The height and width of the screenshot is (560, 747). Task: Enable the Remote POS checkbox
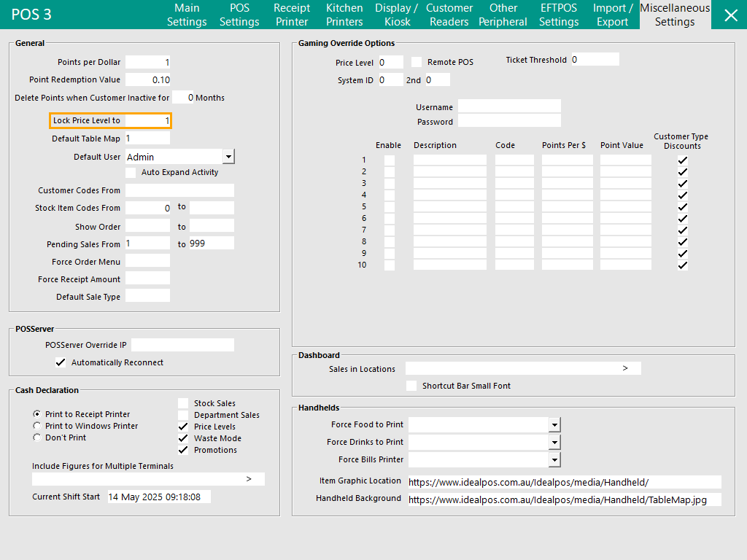click(x=417, y=62)
